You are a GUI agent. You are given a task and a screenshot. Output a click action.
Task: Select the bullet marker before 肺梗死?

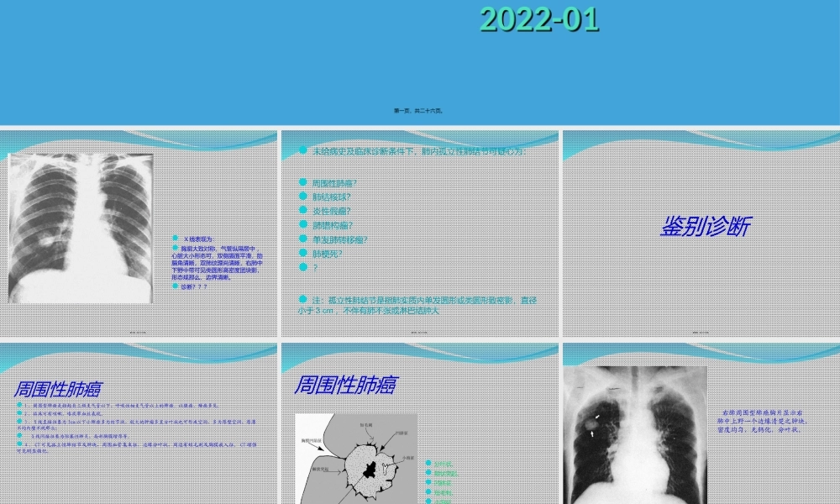click(x=302, y=252)
